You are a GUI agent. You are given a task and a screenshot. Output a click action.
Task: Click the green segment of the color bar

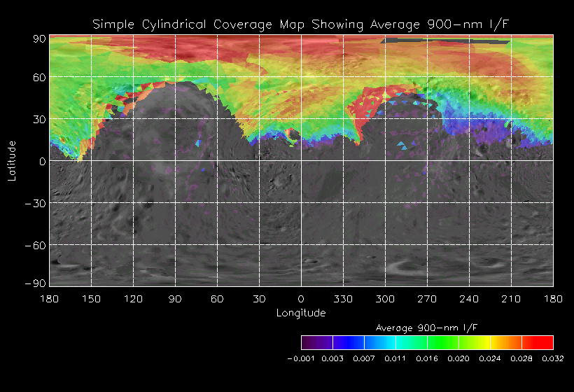click(443, 342)
